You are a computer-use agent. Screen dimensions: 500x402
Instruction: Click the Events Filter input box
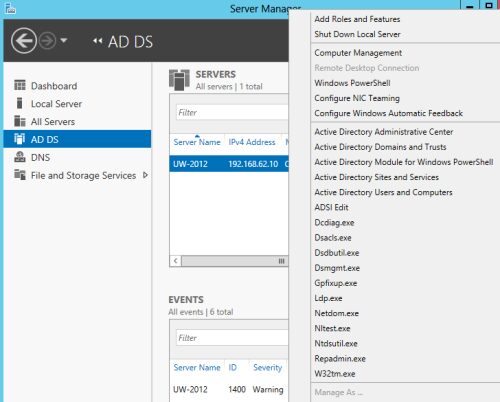coord(232,338)
